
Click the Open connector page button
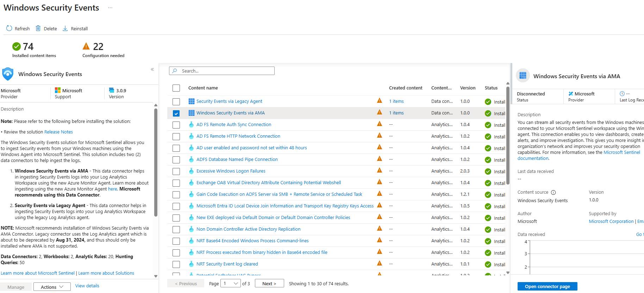(547, 286)
